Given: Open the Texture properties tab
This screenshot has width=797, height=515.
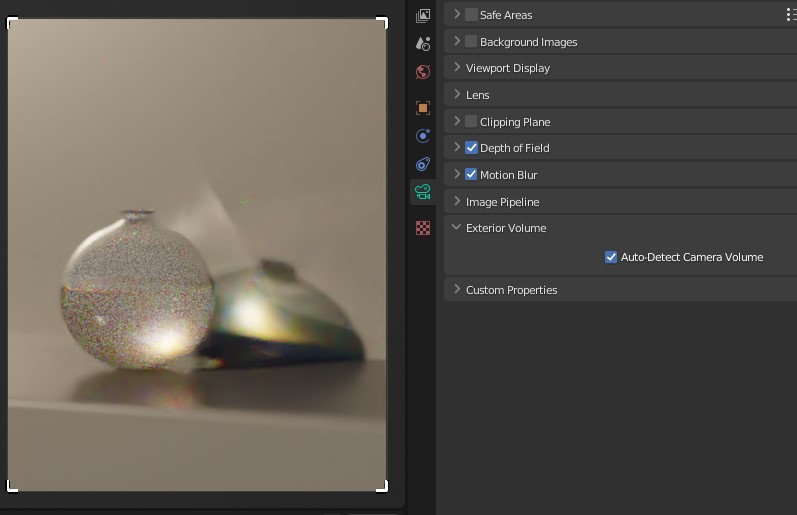Looking at the screenshot, I should point(423,228).
